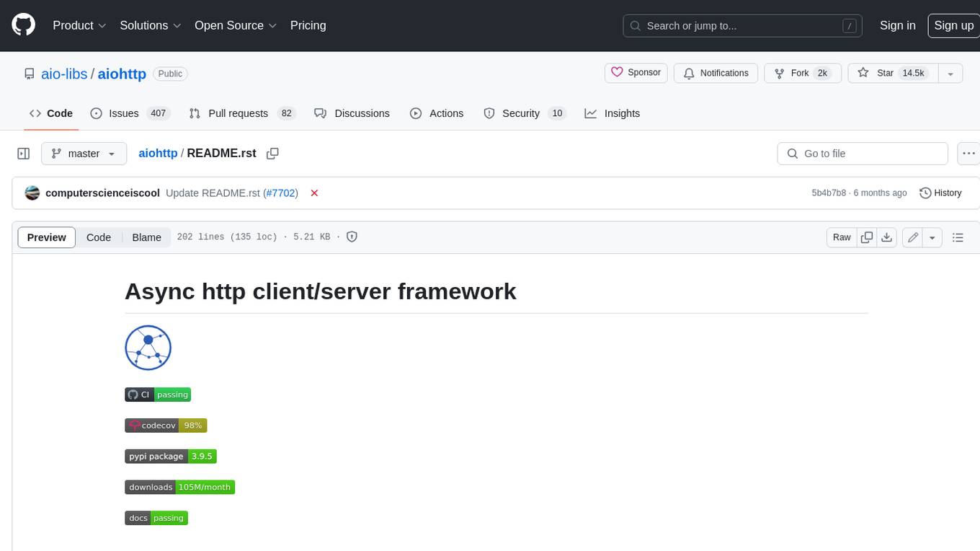The image size is (980, 551).
Task: Switch to the Discussions tab
Action: click(352, 113)
